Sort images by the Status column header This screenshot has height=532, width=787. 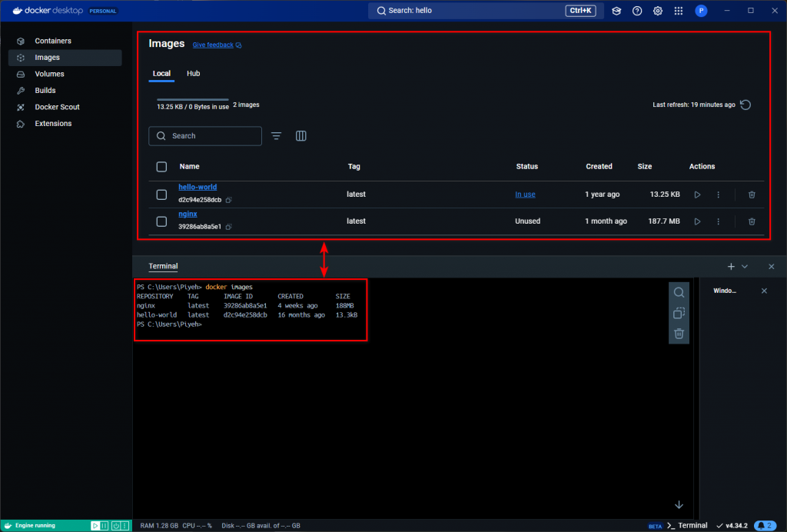coord(526,167)
